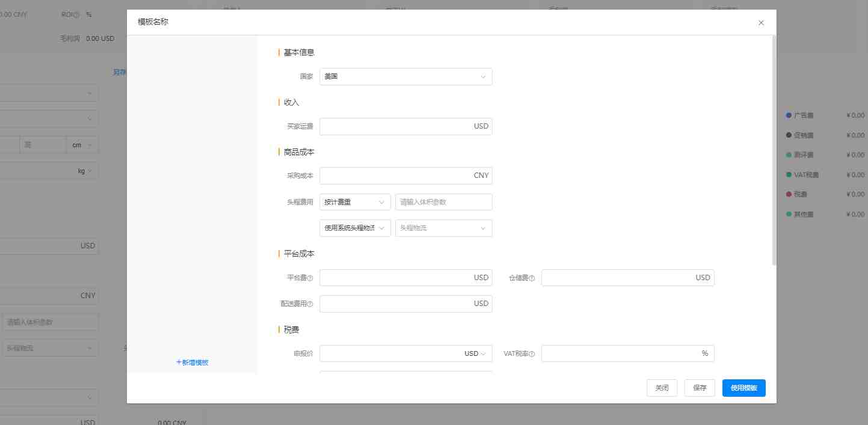Click the ROI help icon in background

coord(76,14)
